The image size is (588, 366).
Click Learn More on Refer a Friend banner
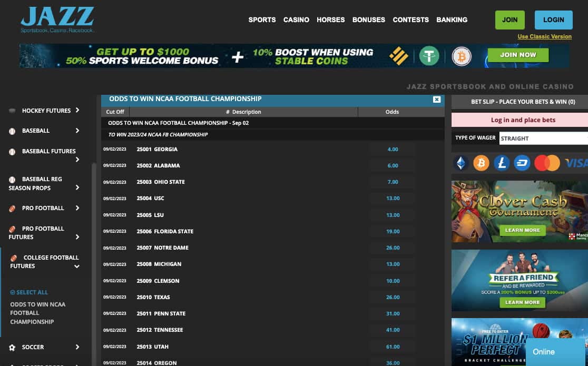pyautogui.click(x=522, y=302)
